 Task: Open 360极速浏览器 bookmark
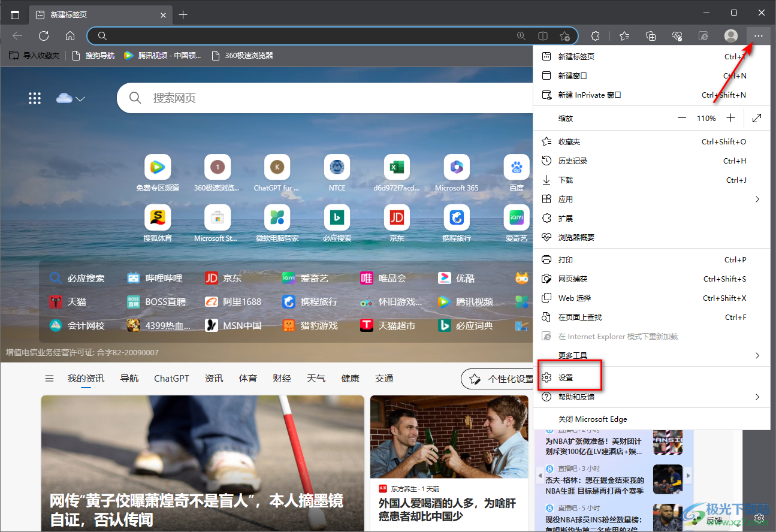tap(243, 56)
